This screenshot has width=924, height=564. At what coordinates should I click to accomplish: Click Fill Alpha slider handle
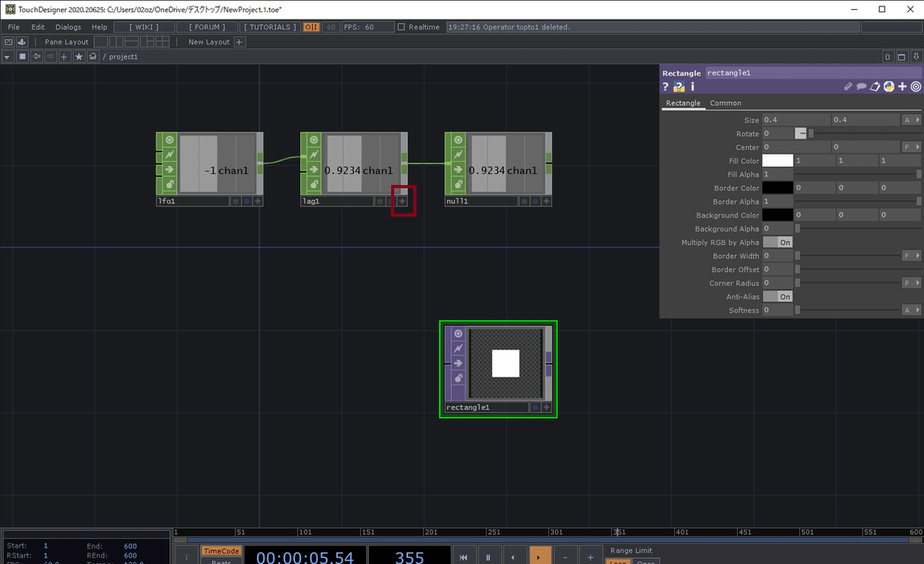tap(919, 174)
